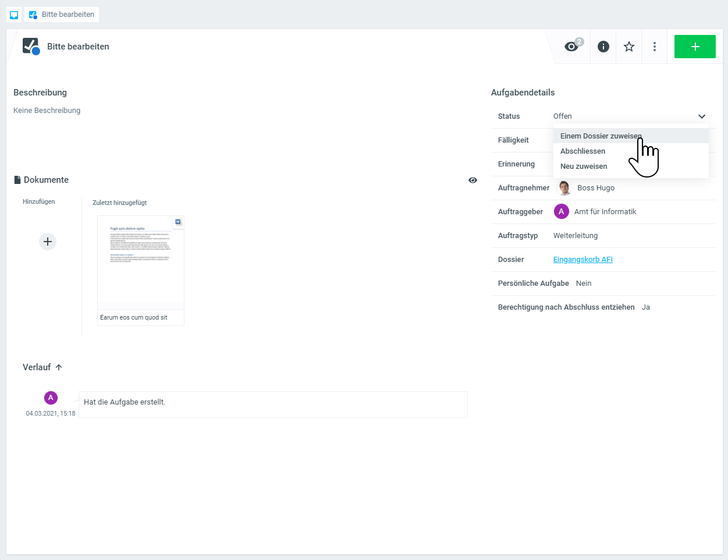Open the three-dot more options menu
Viewport: 728px width, 560px height.
pos(655,47)
